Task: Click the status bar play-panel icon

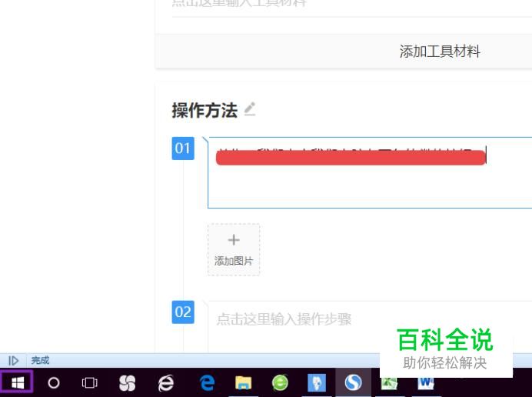Action: tap(13, 360)
